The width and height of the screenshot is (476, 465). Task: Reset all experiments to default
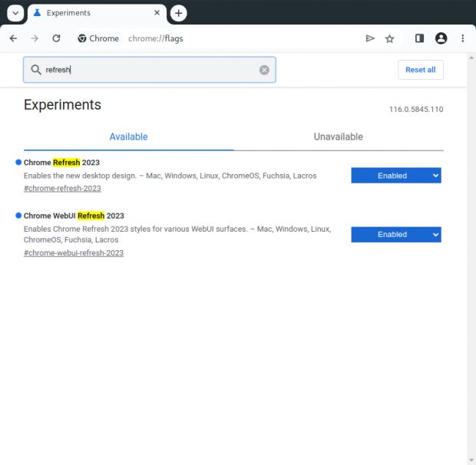[x=421, y=70]
